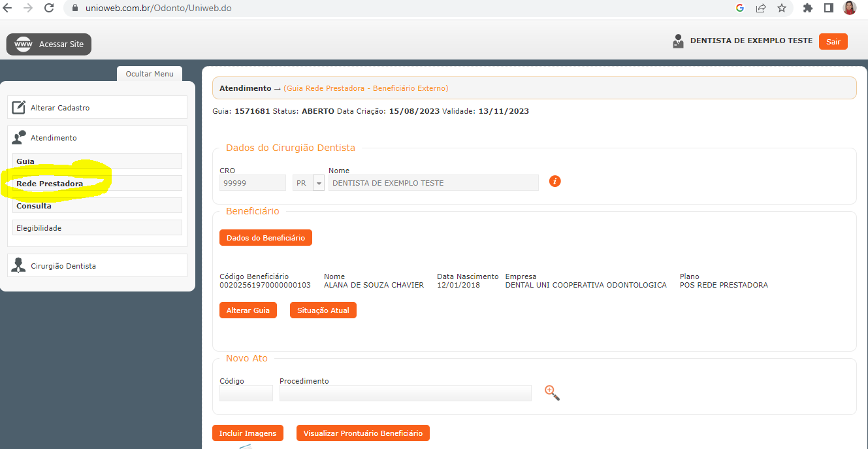The height and width of the screenshot is (449, 868).
Task: Open the CRO state dropdown showing PR
Action: 319,184
